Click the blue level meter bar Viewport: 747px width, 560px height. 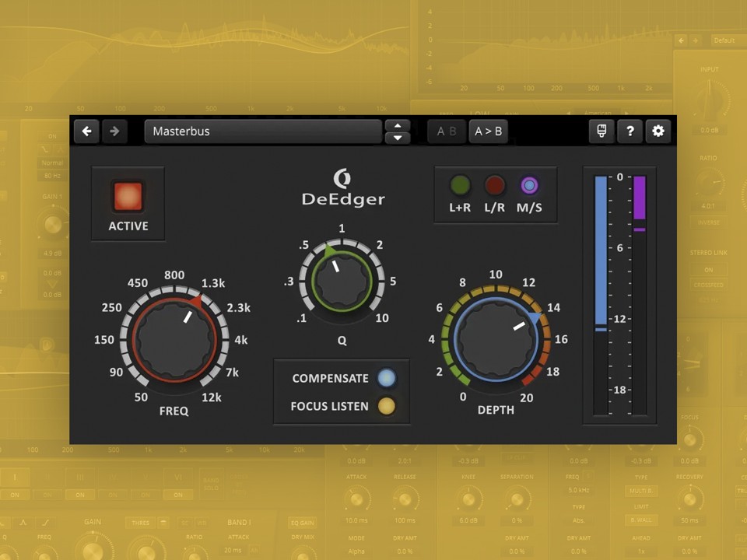coord(601,250)
